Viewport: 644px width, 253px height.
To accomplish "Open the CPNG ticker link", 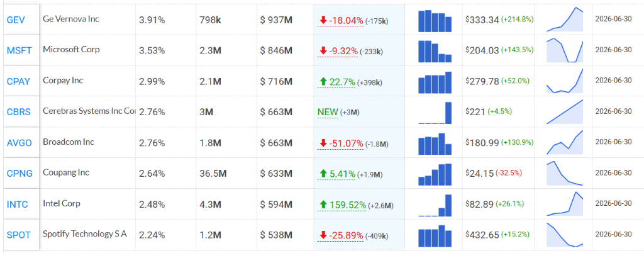I will (19, 173).
